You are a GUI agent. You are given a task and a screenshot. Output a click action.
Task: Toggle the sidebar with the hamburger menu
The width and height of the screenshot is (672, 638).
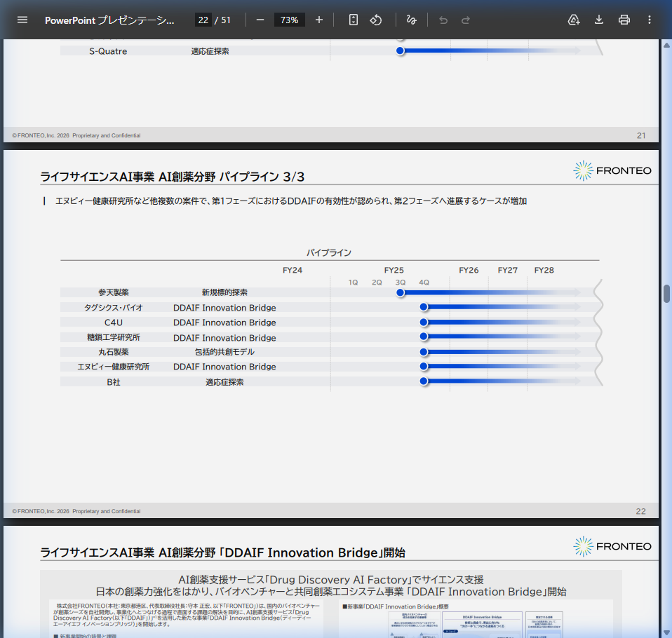click(22, 20)
